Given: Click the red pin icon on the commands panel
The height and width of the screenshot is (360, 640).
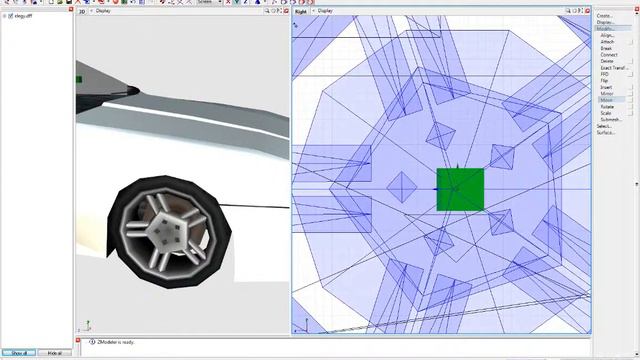Looking at the screenshot, I should coord(637,9).
